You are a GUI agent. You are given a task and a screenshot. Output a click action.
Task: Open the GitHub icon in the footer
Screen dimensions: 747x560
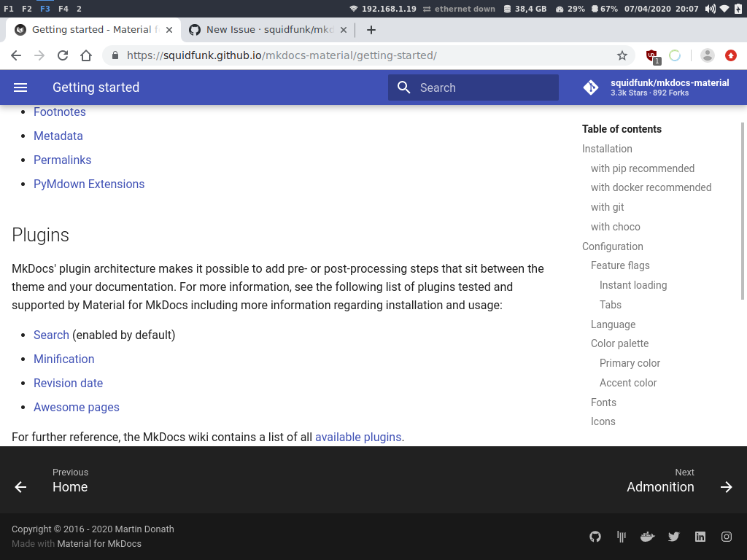[x=595, y=537]
